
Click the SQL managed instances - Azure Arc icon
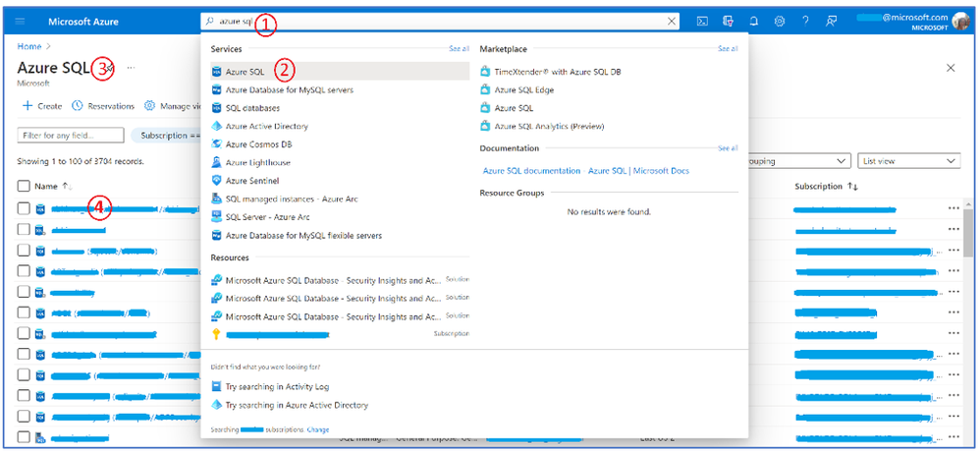(x=217, y=199)
